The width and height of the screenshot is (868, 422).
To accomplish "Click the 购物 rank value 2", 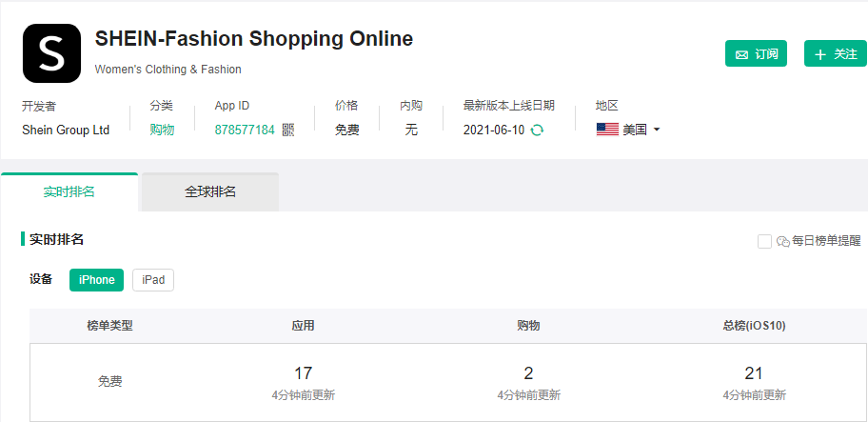I will pyautogui.click(x=528, y=373).
